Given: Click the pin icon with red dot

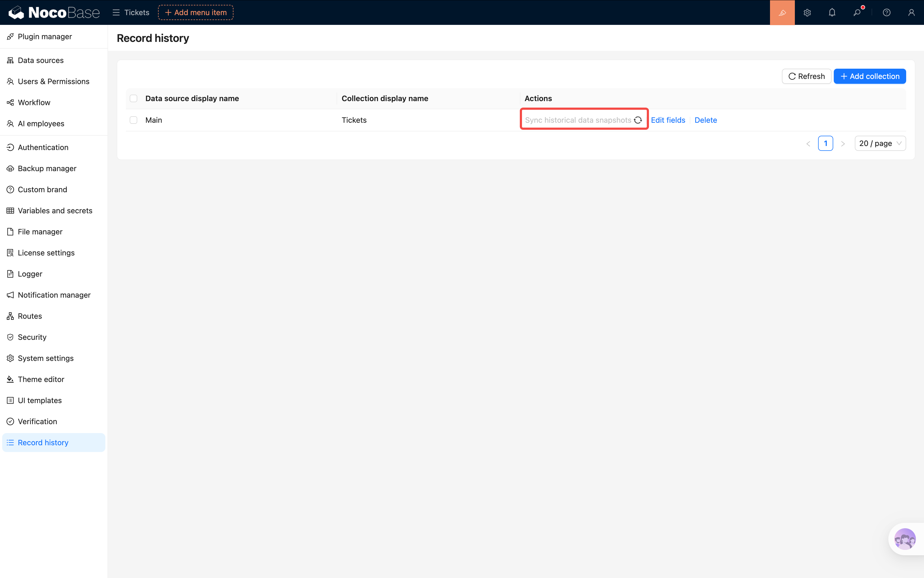Looking at the screenshot, I should tap(857, 13).
